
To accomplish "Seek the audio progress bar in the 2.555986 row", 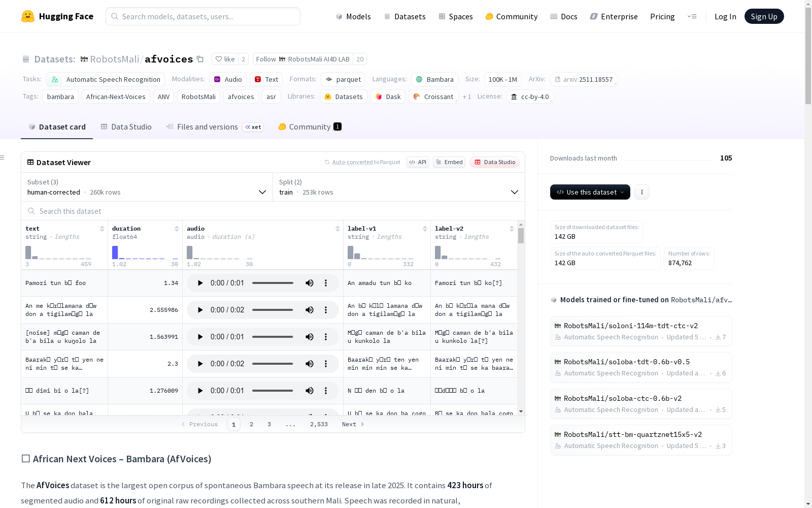I will (273, 310).
